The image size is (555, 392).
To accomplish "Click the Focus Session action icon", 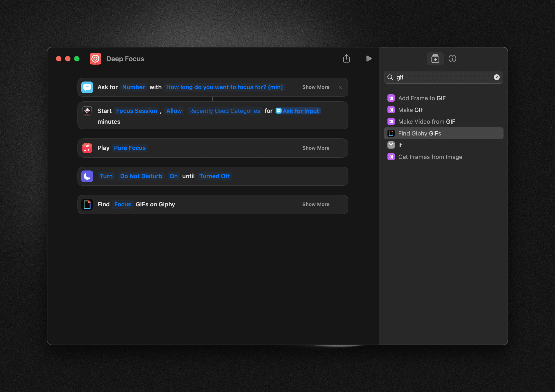I will pos(87,111).
